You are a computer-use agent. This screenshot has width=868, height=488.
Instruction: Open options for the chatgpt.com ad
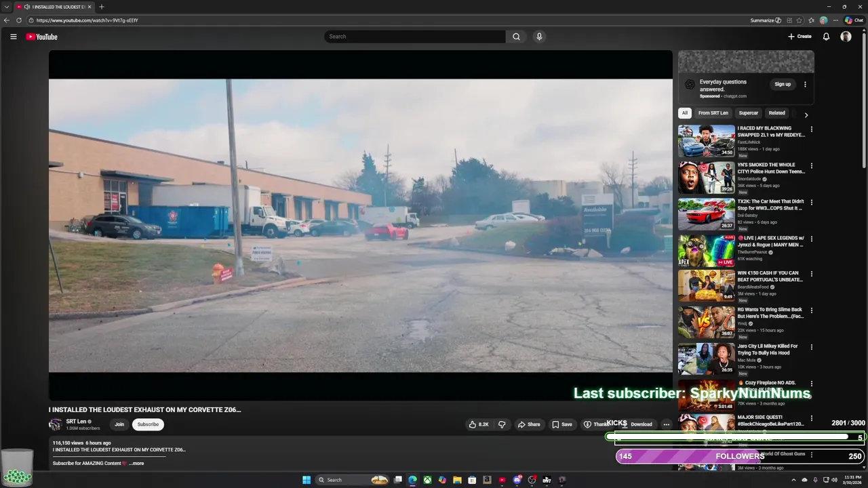pyautogui.click(x=805, y=85)
